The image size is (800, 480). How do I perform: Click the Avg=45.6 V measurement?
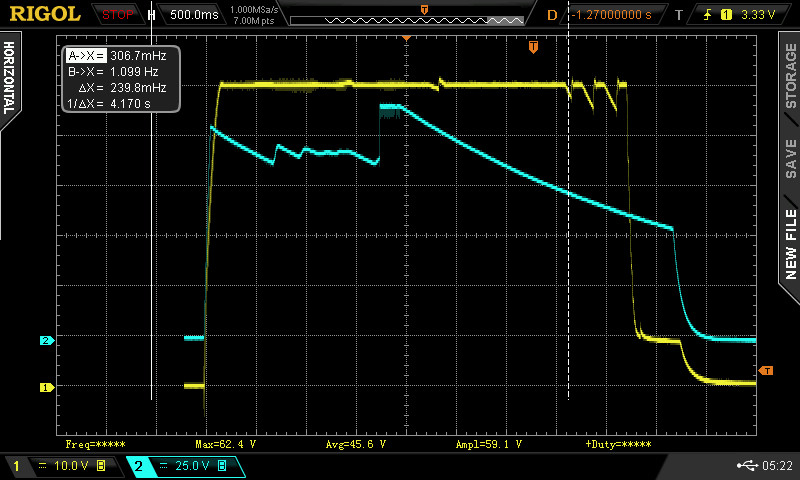[x=356, y=444]
